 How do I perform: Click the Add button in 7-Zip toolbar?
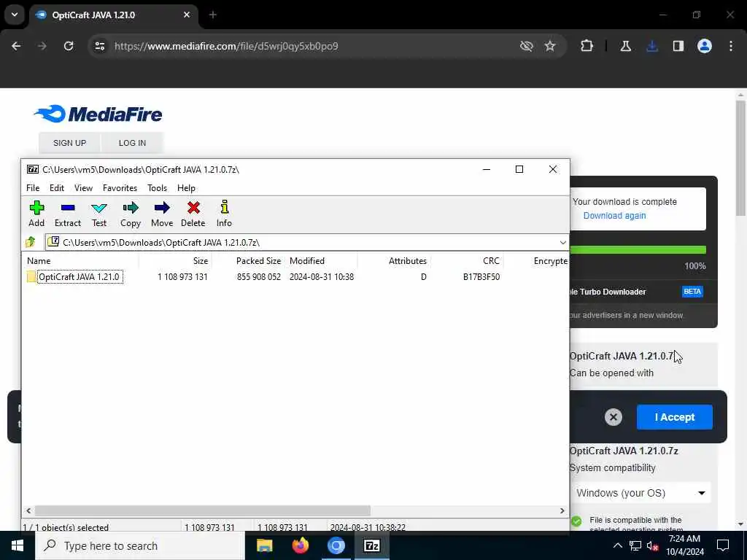point(36,214)
